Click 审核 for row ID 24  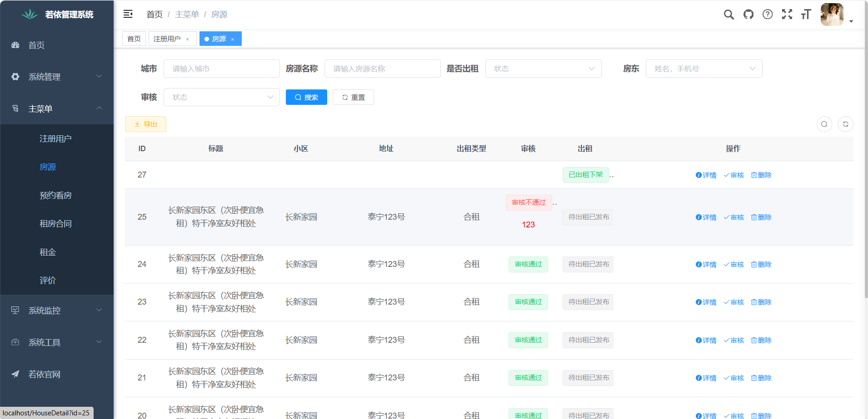coord(734,264)
